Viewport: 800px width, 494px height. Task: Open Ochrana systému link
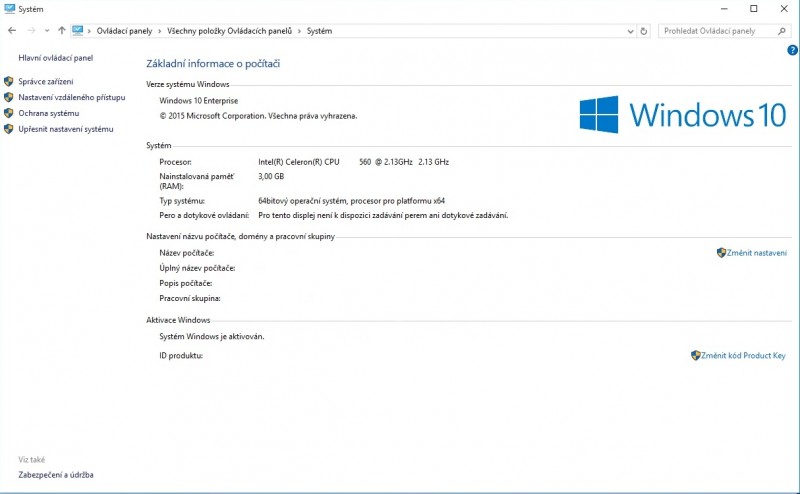pyautogui.click(x=48, y=113)
